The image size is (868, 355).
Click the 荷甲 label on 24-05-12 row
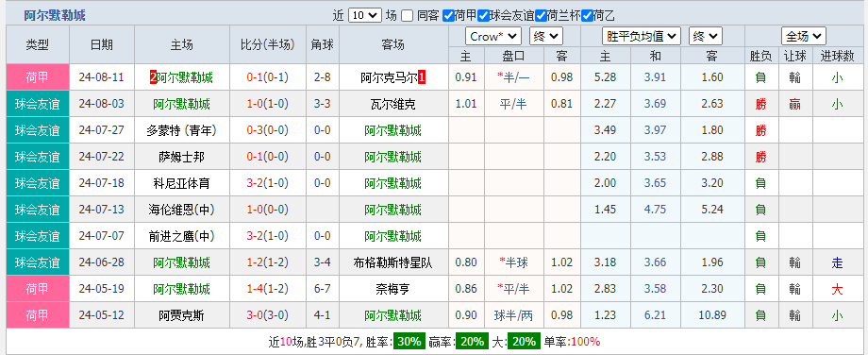(38, 315)
